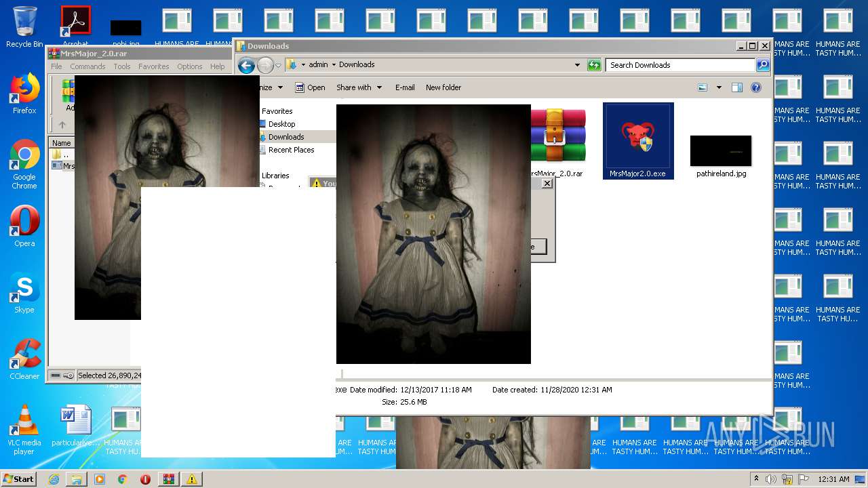Image resolution: width=868 pixels, height=488 pixels.
Task: Refresh the Downloads folder address bar
Action: coord(594,65)
